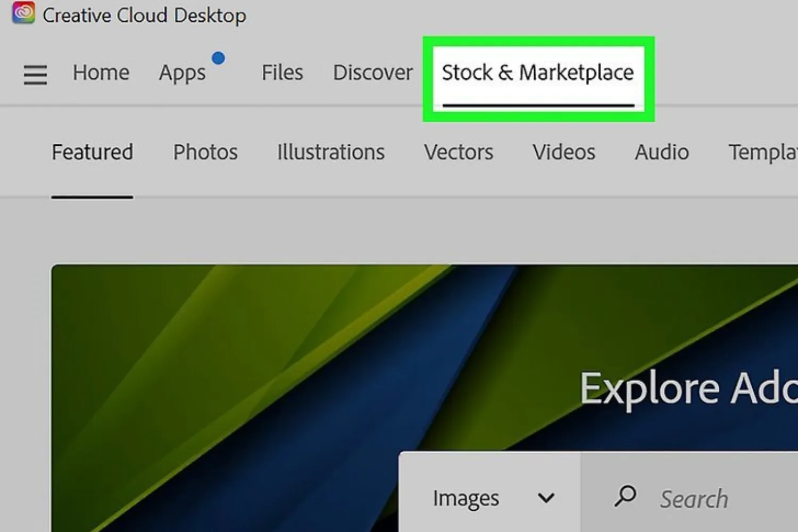Open the Discover tab

click(372, 72)
